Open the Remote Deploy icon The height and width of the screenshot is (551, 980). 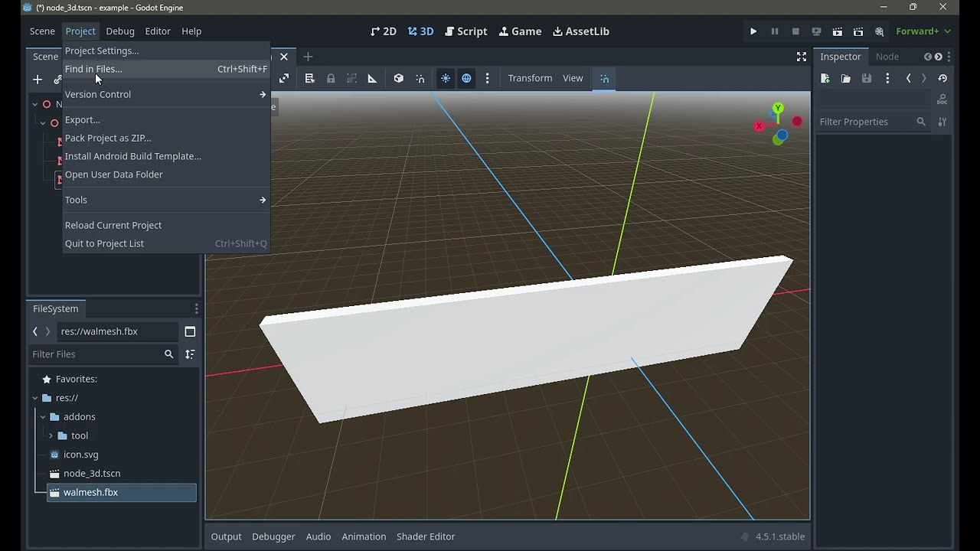(x=816, y=31)
